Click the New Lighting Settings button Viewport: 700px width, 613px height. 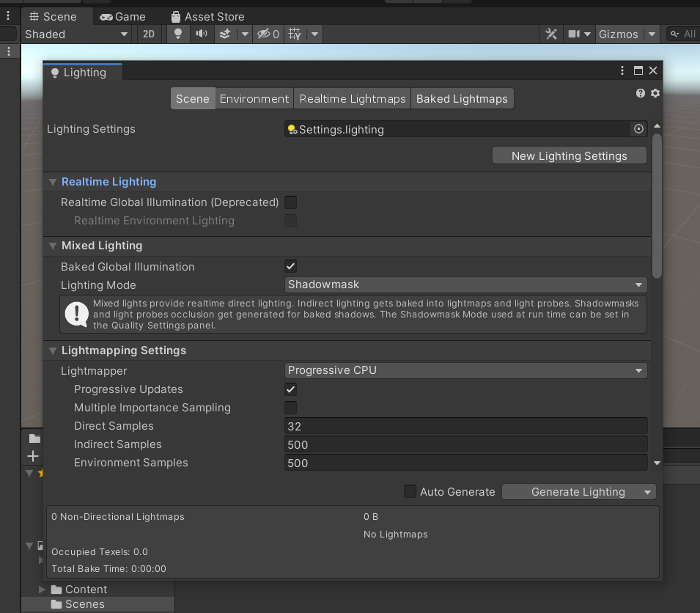point(569,155)
